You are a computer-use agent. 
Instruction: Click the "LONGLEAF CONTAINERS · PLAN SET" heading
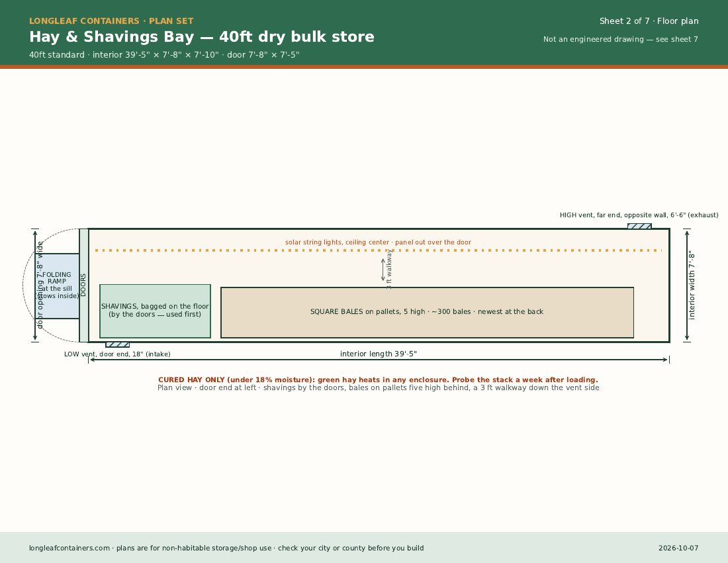[x=111, y=21]
